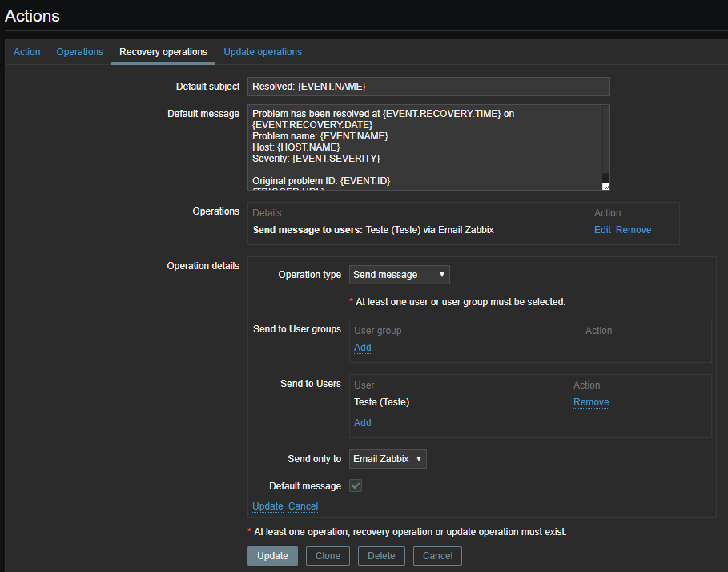The width and height of the screenshot is (728, 572).
Task: Add a user group to Send to User groups
Action: coord(363,348)
